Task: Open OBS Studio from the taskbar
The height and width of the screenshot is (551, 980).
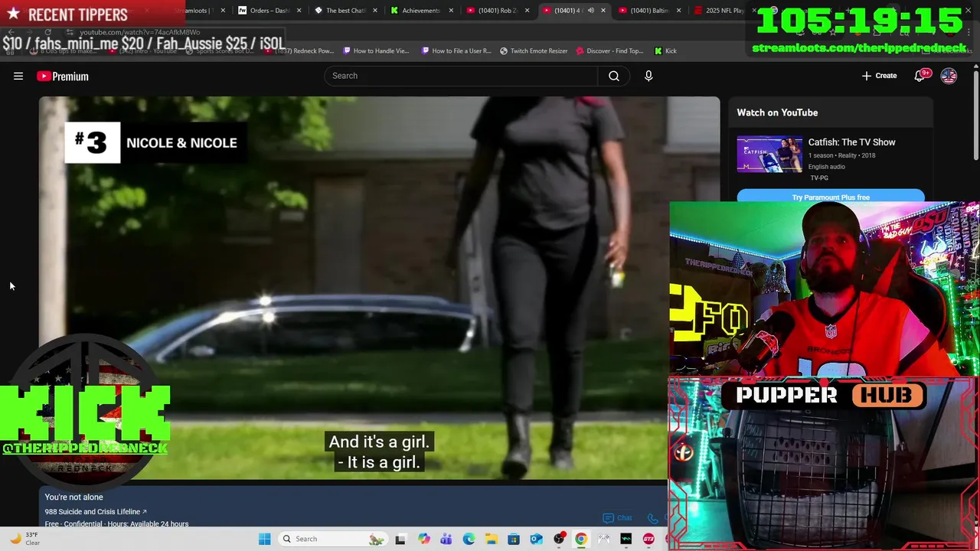Action: click(559, 539)
